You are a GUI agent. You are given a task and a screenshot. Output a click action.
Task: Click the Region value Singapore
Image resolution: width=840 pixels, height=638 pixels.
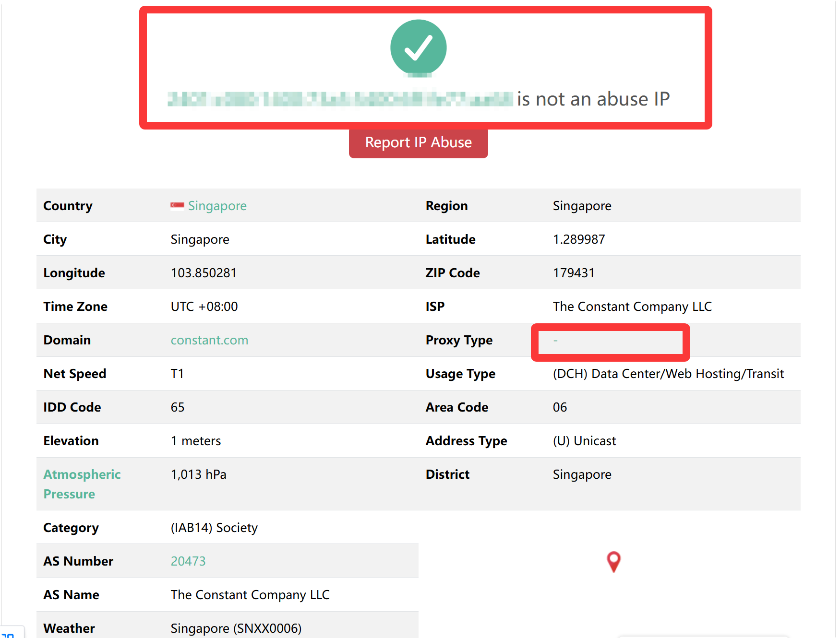[582, 206]
